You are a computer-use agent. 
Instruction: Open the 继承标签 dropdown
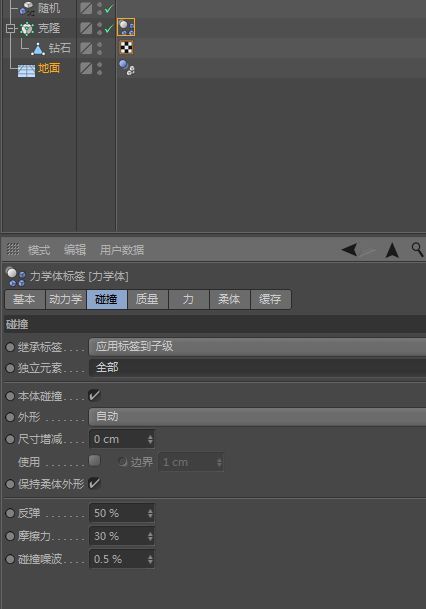257,346
